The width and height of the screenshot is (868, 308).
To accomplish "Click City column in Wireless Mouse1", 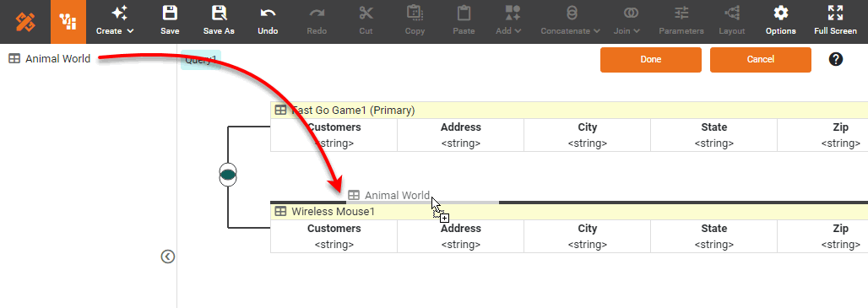I will tap(588, 236).
